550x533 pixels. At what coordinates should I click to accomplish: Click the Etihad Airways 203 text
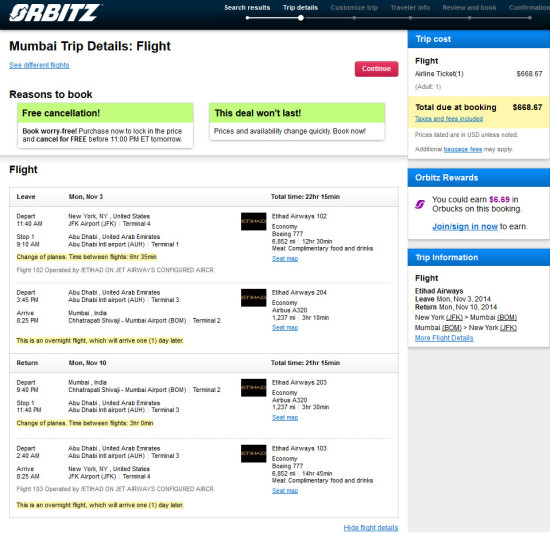(x=299, y=383)
